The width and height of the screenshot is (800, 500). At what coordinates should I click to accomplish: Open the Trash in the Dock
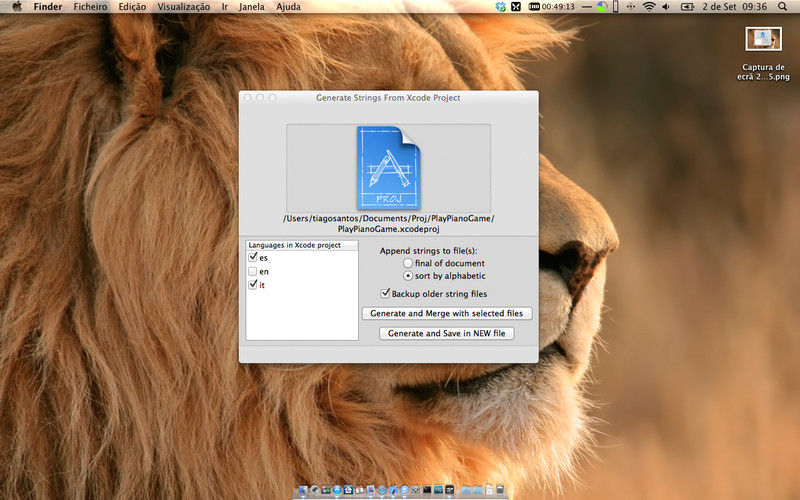point(500,490)
